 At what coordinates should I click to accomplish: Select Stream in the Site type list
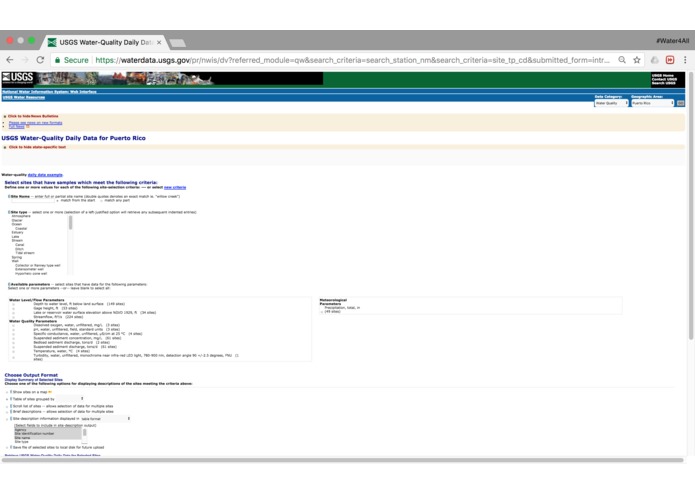click(17, 241)
